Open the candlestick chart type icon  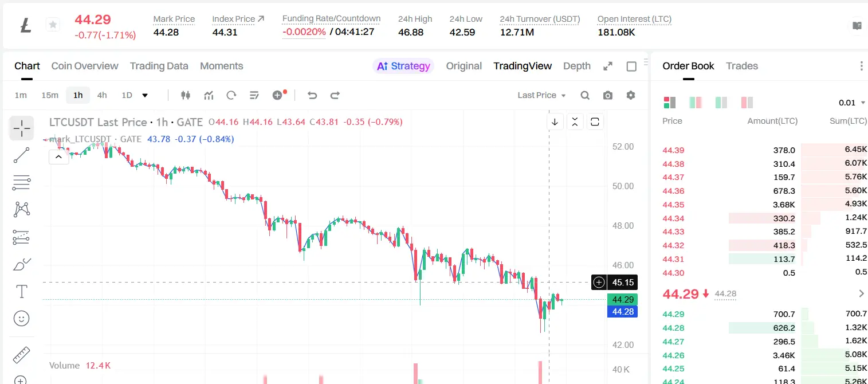185,95
